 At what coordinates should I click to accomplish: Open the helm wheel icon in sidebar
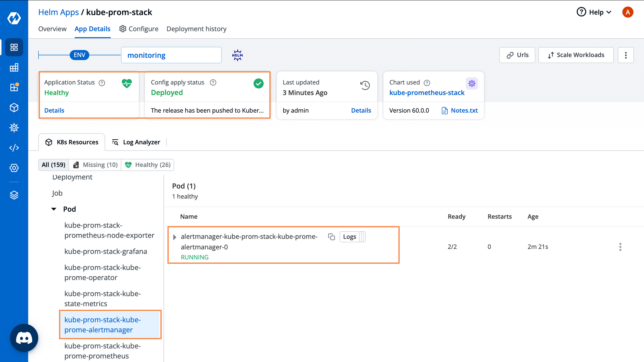(x=14, y=128)
